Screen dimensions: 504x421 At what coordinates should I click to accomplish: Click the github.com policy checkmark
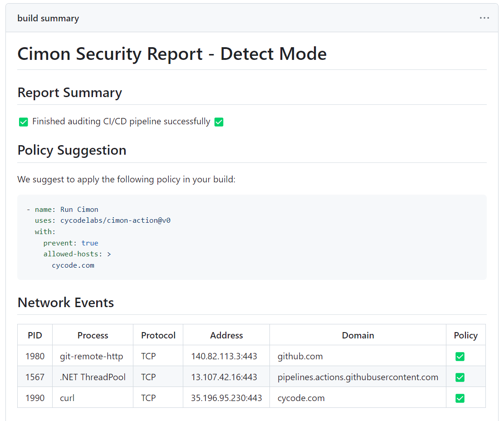click(460, 357)
